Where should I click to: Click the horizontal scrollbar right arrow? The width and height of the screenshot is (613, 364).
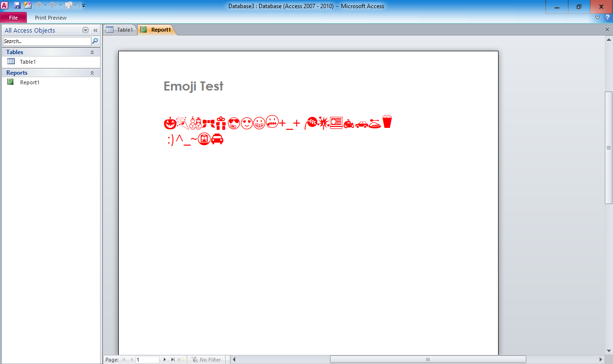(x=601, y=360)
